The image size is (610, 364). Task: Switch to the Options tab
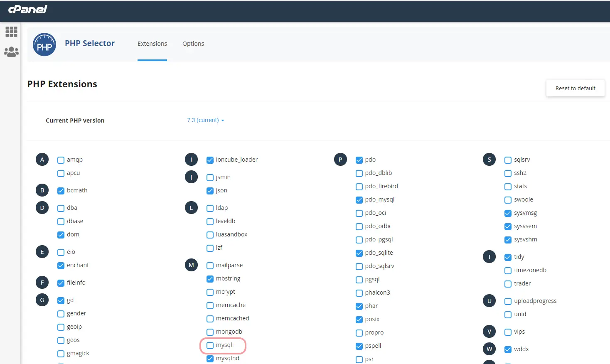193,44
